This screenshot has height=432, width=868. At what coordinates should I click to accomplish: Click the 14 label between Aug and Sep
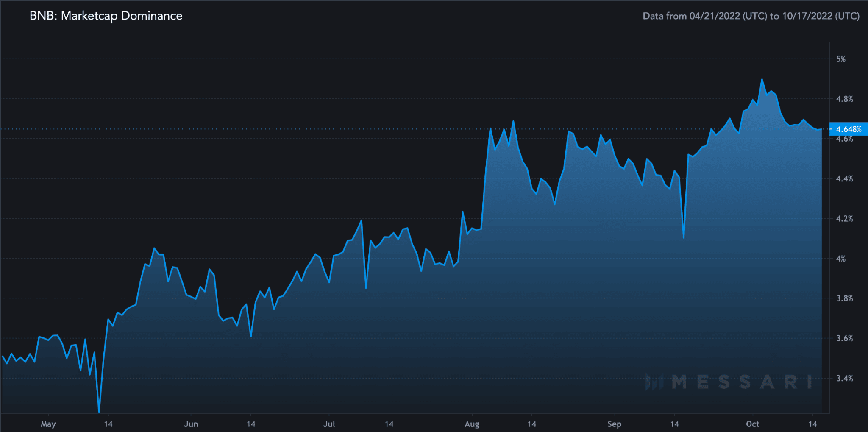pos(532,424)
